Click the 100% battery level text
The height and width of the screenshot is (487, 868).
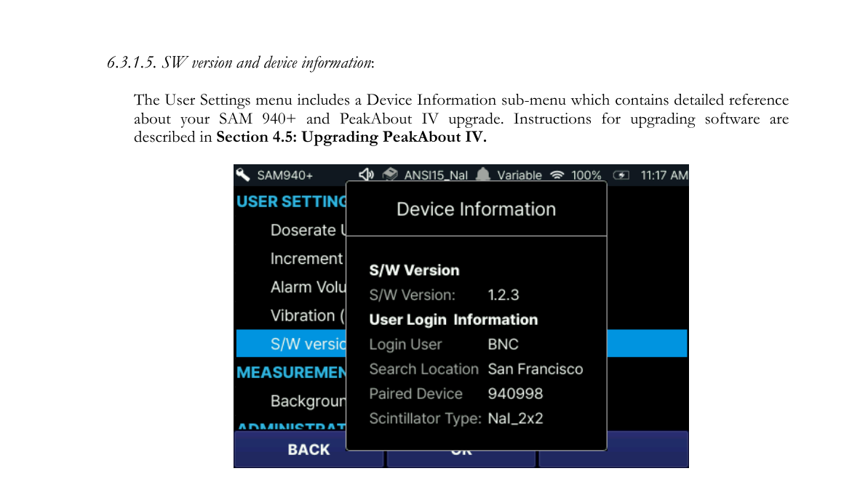click(x=586, y=175)
